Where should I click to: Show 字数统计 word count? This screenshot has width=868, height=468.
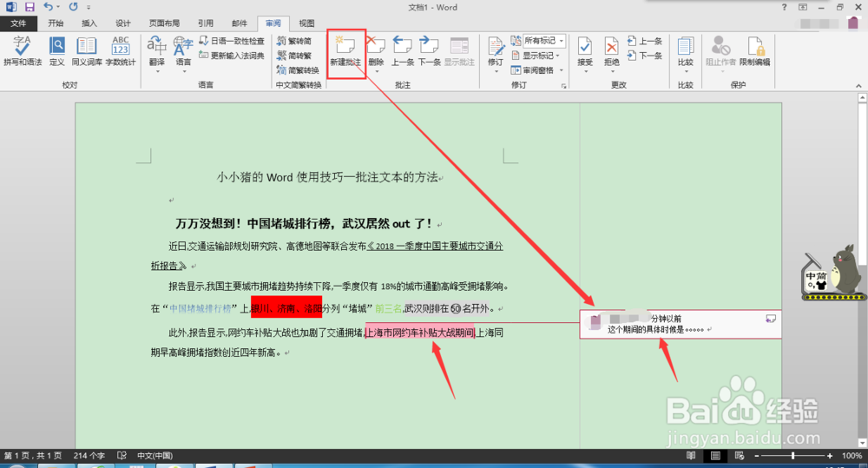pyautogui.click(x=121, y=51)
